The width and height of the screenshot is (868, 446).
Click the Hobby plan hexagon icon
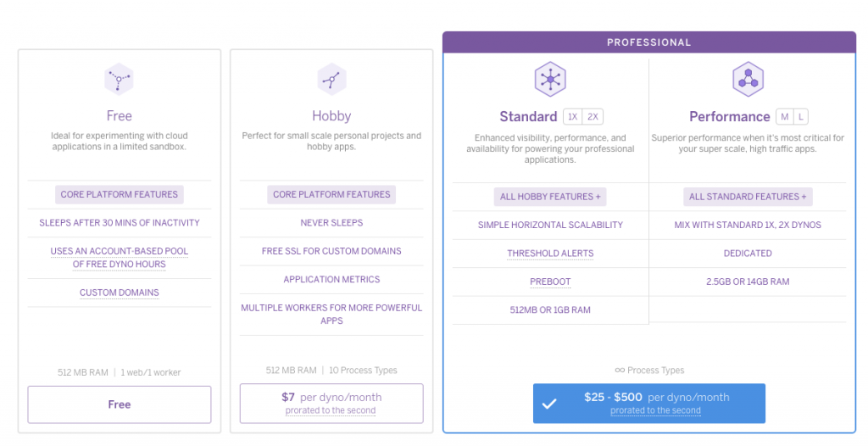[331, 80]
